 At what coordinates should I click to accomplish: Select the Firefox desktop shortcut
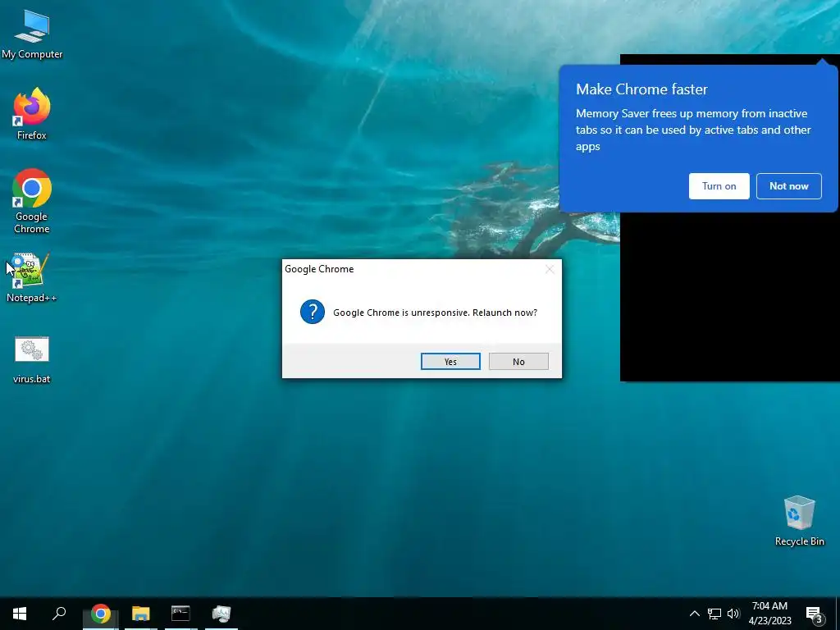tap(32, 113)
